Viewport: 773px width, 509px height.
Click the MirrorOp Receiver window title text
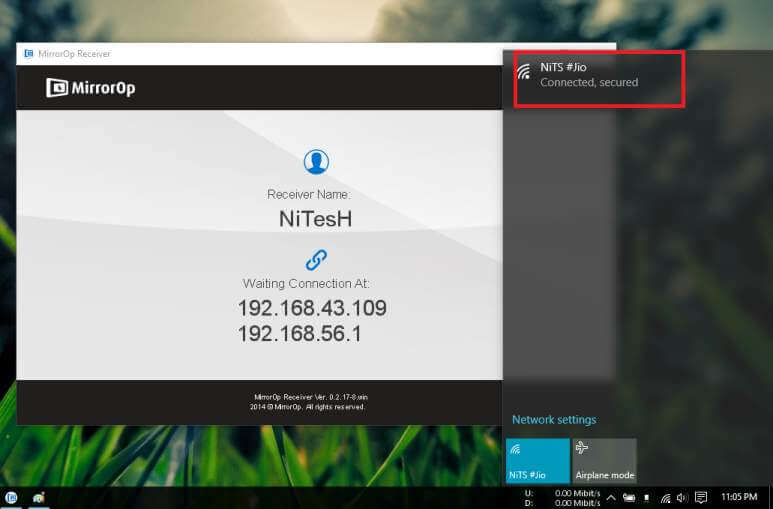point(74,54)
